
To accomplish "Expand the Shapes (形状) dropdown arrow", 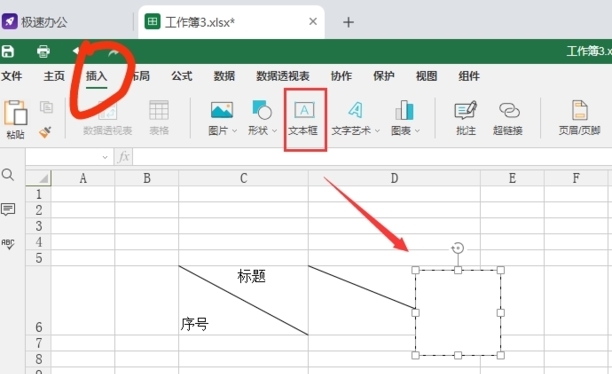I will [x=274, y=131].
